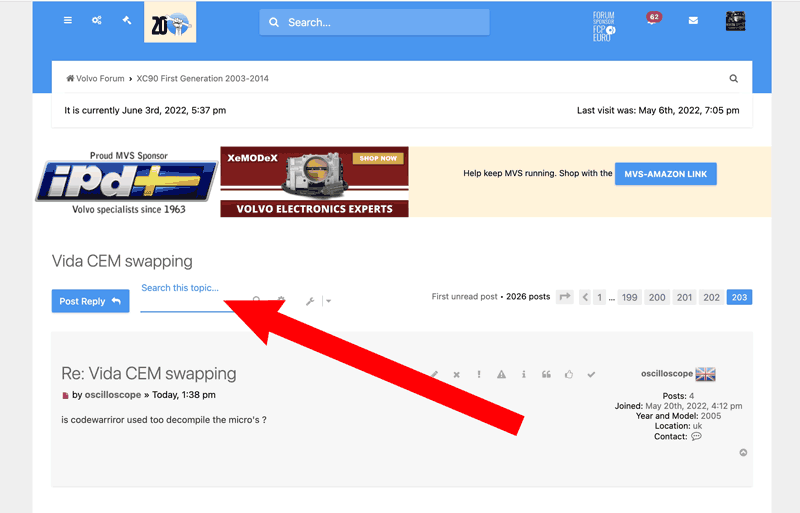This screenshot has height=513, width=800.
Task: Click the quote icon on oscilloscope's post
Action: point(546,374)
